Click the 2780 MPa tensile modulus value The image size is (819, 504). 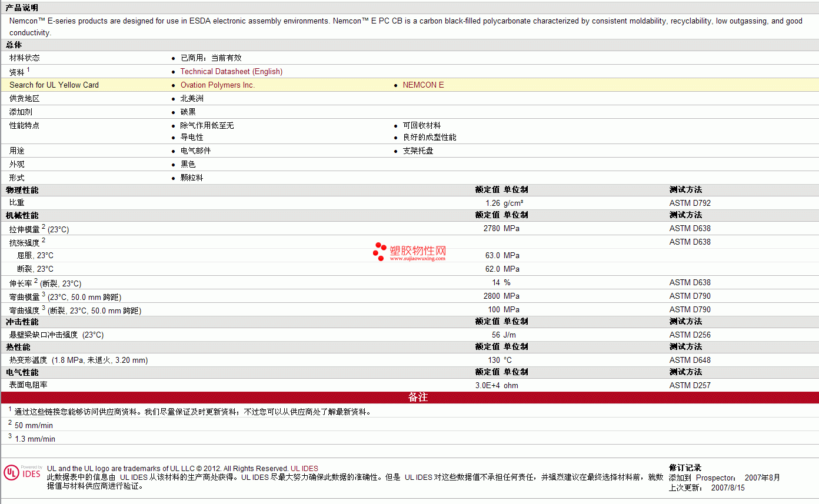point(501,228)
